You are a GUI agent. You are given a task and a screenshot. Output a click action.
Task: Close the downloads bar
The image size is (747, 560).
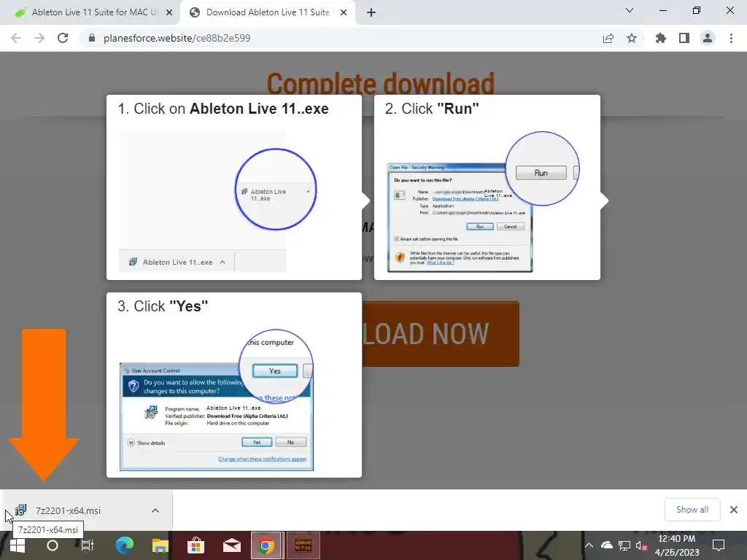tap(734, 510)
